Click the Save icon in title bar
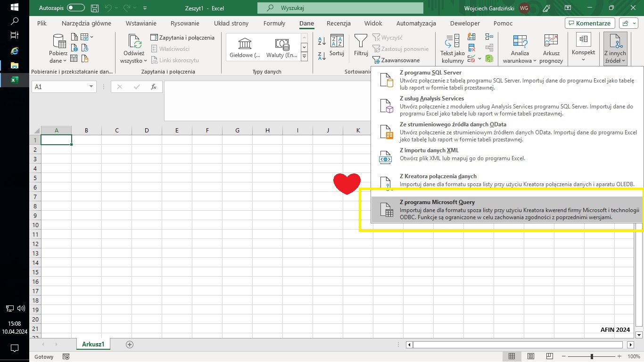Image resolution: width=644 pixels, height=362 pixels. (x=95, y=8)
